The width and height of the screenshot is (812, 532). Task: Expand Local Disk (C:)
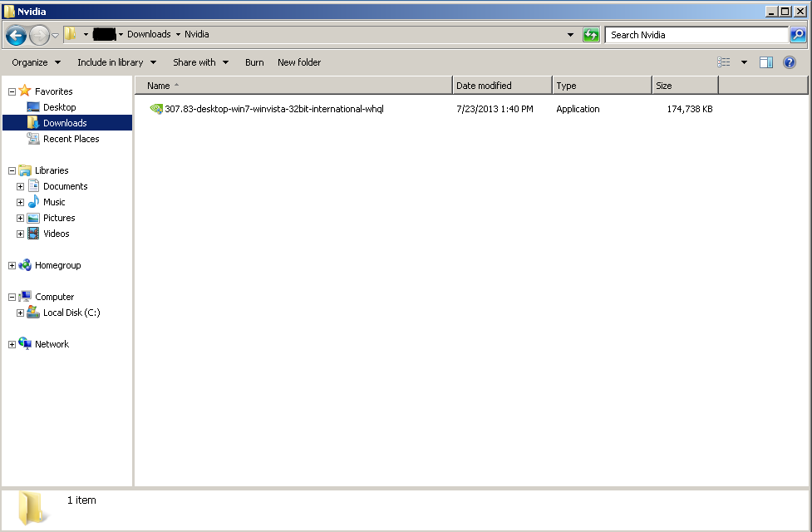click(x=20, y=313)
